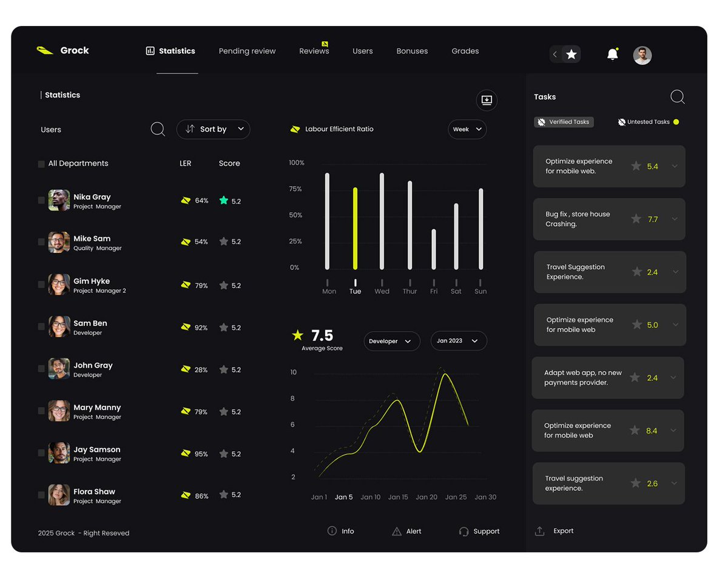Screen dimensions: 728x573
Task: Click the Info link text
Action: [x=348, y=531]
